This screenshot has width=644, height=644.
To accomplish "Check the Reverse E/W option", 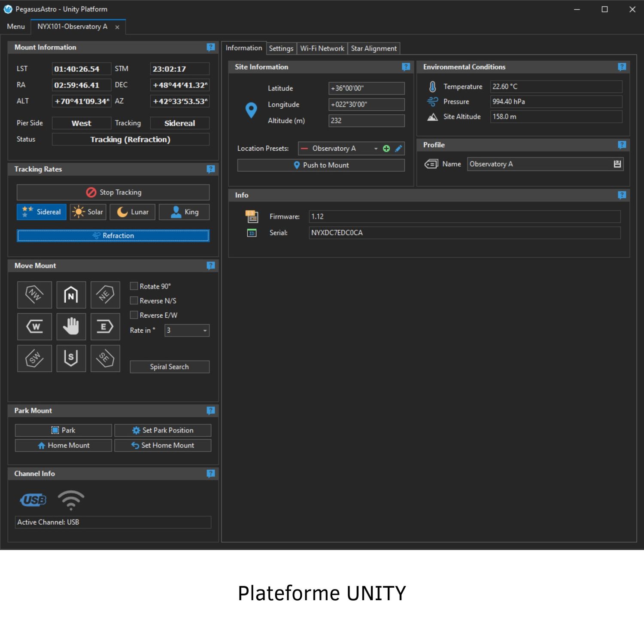I will (134, 315).
